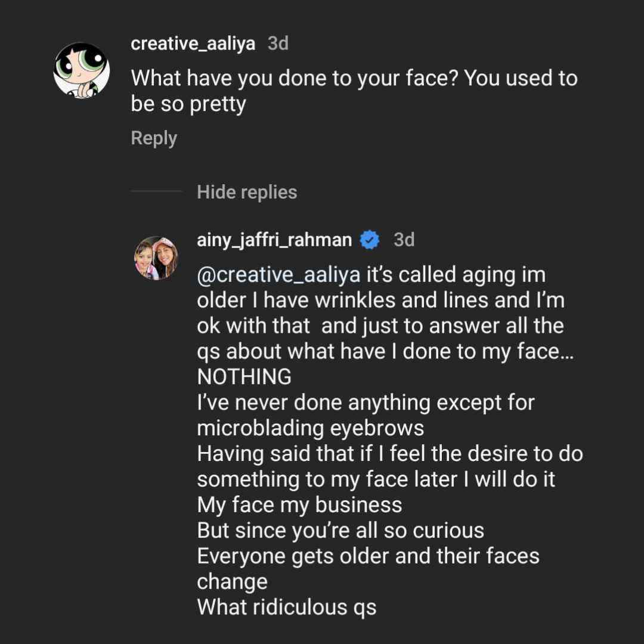Screen dimensions: 644x644
Task: Click the 3d timestamp beside creative_aaliya
Action: point(278,44)
